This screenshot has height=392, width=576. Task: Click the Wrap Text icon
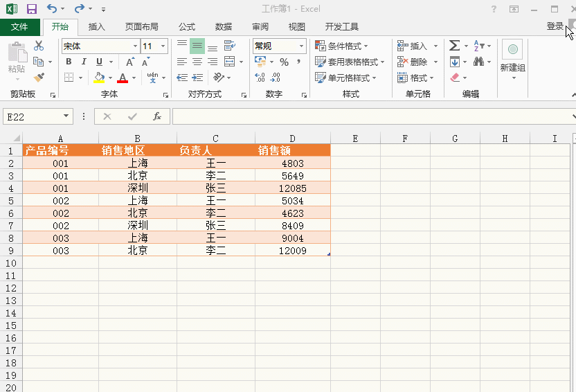pos(229,46)
